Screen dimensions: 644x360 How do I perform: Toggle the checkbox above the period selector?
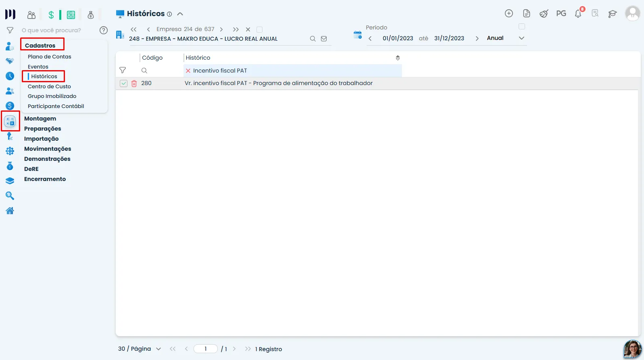(522, 27)
